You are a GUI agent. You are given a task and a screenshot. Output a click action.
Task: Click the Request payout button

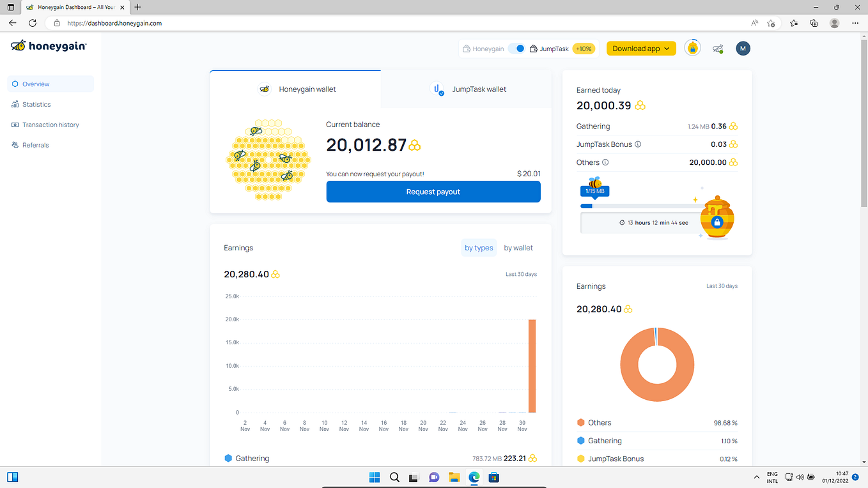tap(433, 192)
